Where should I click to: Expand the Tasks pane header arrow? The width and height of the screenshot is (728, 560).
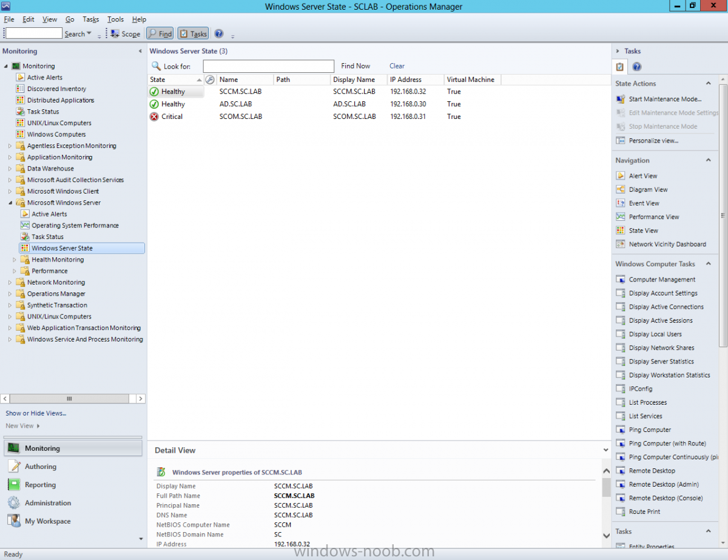[x=618, y=52]
